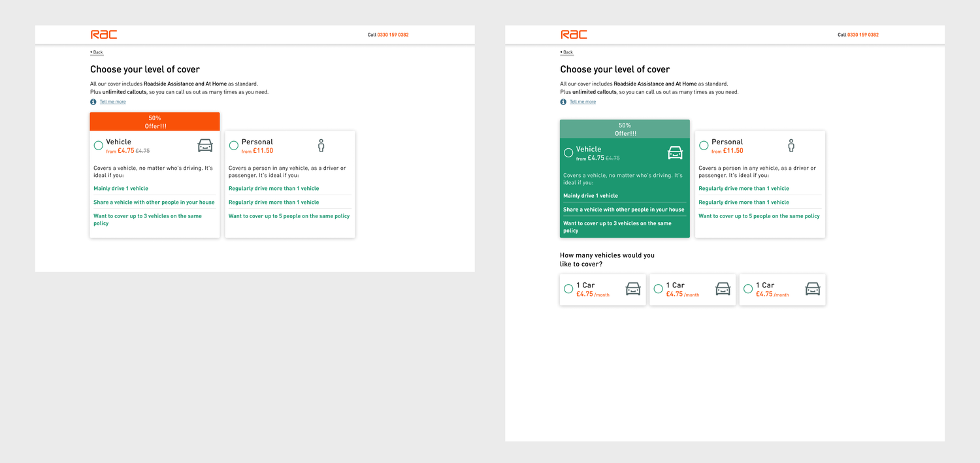980x463 pixels.
Task: Click the white car icon on the green Vehicle card
Action: pos(675,153)
